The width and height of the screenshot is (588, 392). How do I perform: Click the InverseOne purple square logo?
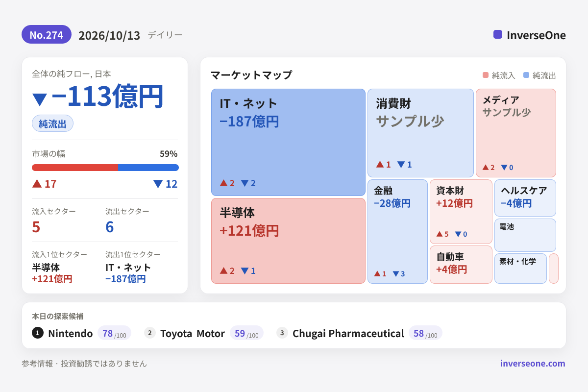point(498,34)
